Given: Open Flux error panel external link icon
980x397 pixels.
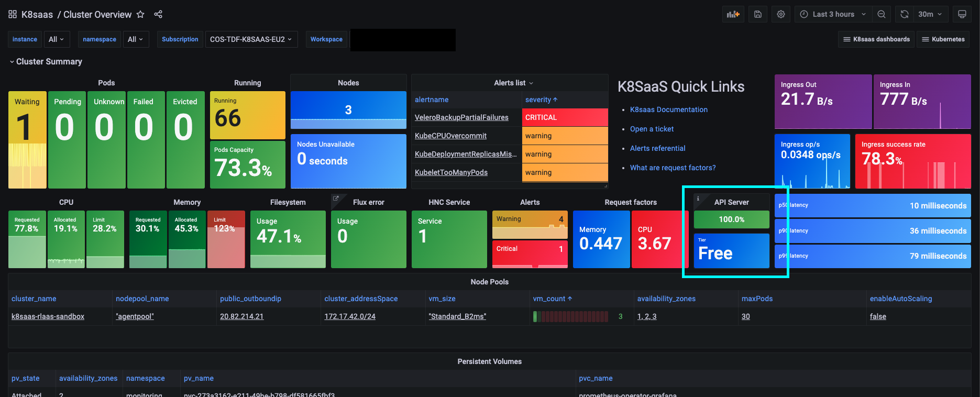Looking at the screenshot, I should [336, 198].
